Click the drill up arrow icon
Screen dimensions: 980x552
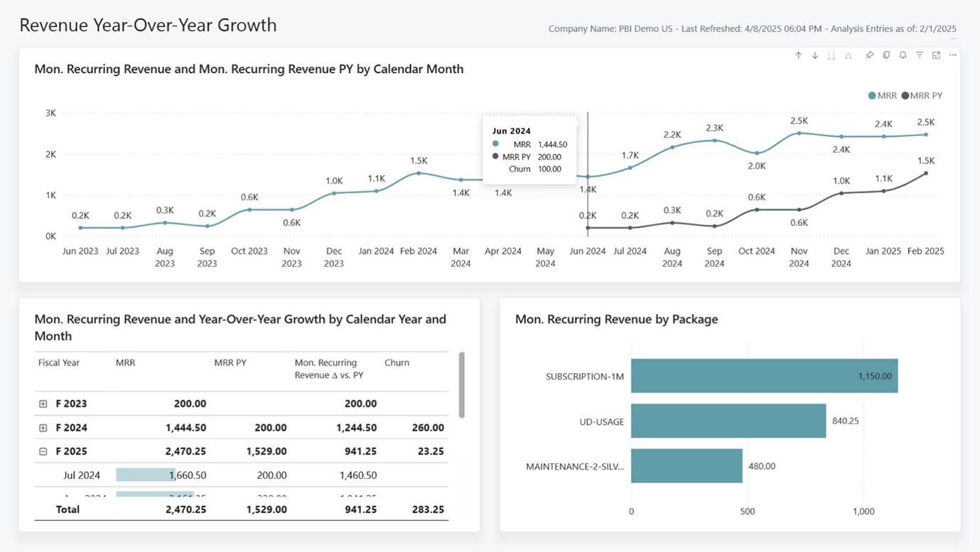pyautogui.click(x=798, y=55)
